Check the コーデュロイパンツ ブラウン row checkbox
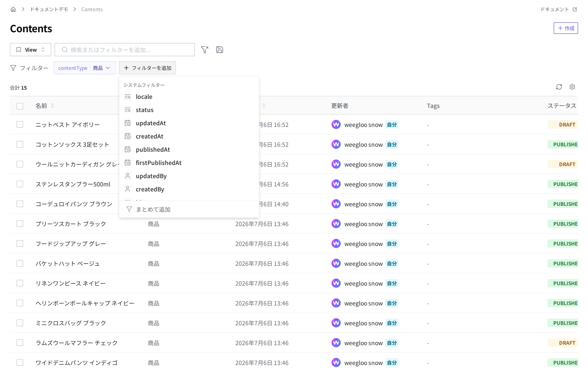This screenshot has width=588, height=372. pos(20,204)
